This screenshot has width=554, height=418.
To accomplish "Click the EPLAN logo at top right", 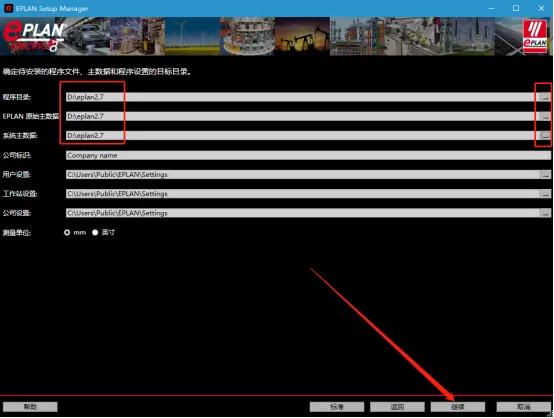I will [x=535, y=36].
